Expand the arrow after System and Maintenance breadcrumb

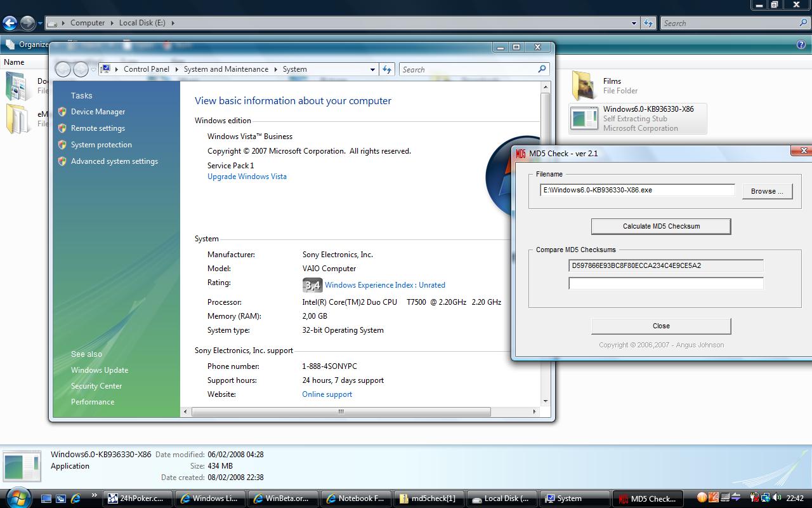pos(276,69)
